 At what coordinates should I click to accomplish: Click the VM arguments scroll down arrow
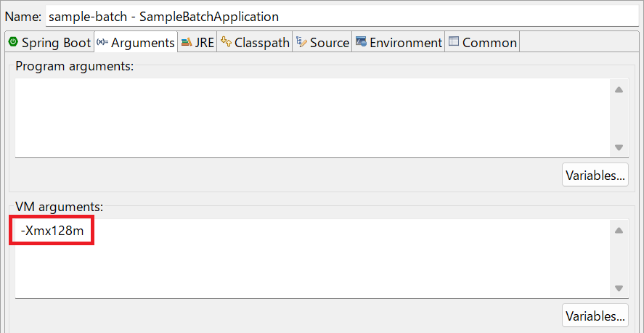(x=619, y=288)
